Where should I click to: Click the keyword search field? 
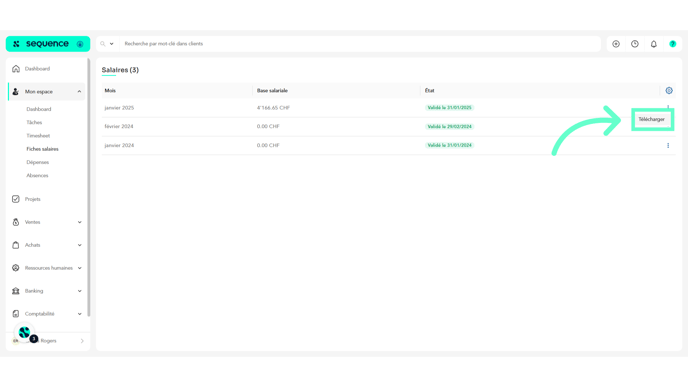point(360,44)
